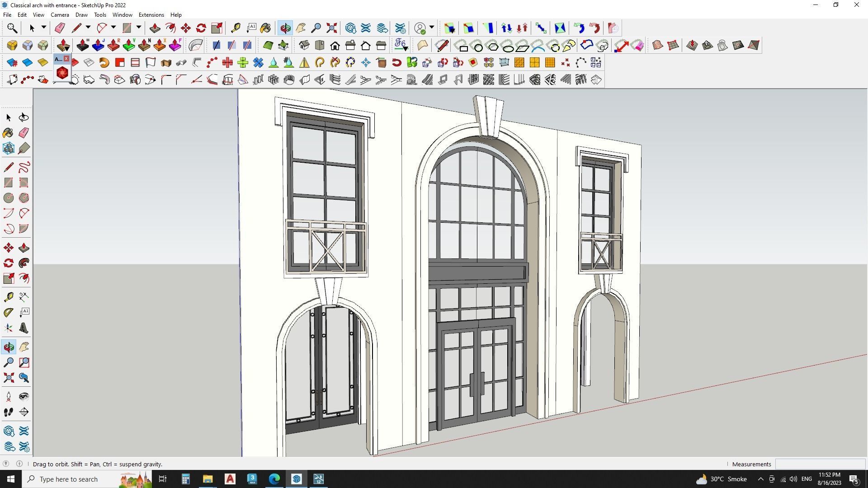Click the Search SketchUp magnifier icon
The image size is (868, 488).
tap(12, 28)
